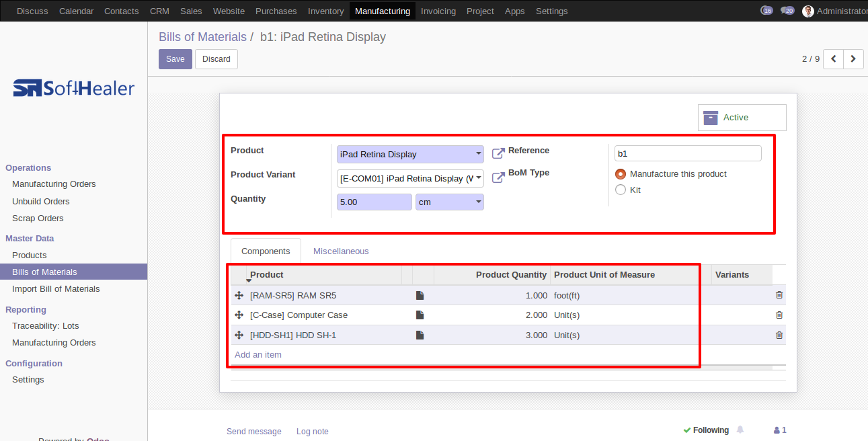Image resolution: width=868 pixels, height=441 pixels.
Task: Click the Reference input field b1
Action: coord(688,153)
